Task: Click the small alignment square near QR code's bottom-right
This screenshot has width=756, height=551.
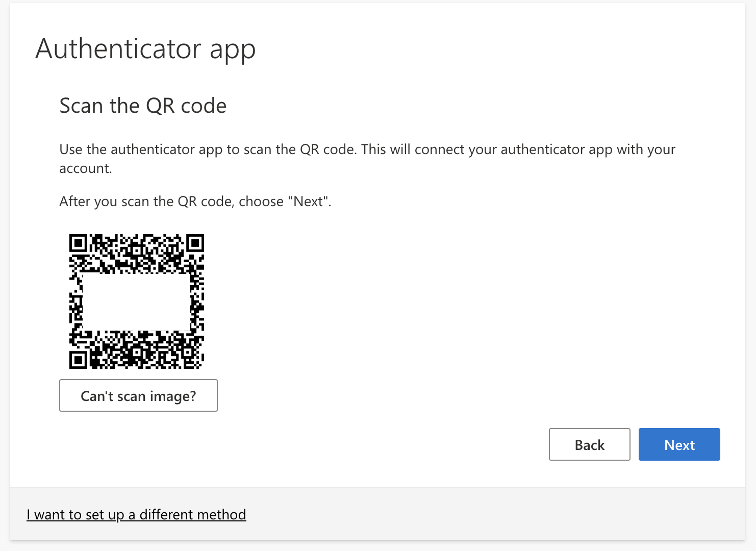Action: tap(188, 352)
